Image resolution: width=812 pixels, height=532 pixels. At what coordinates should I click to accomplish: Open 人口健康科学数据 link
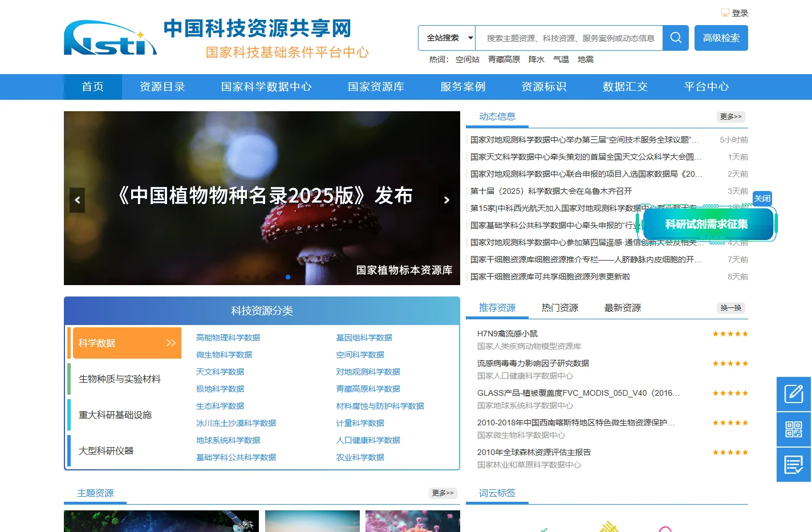[x=368, y=440]
